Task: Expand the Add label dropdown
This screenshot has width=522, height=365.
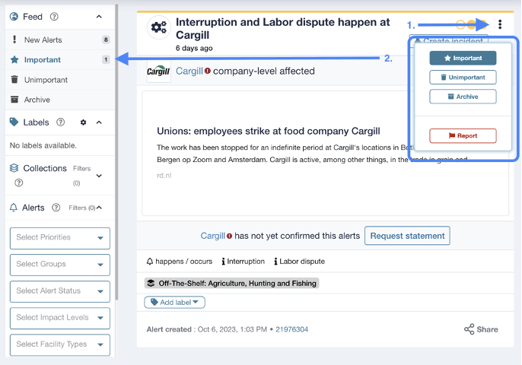Action: point(174,302)
